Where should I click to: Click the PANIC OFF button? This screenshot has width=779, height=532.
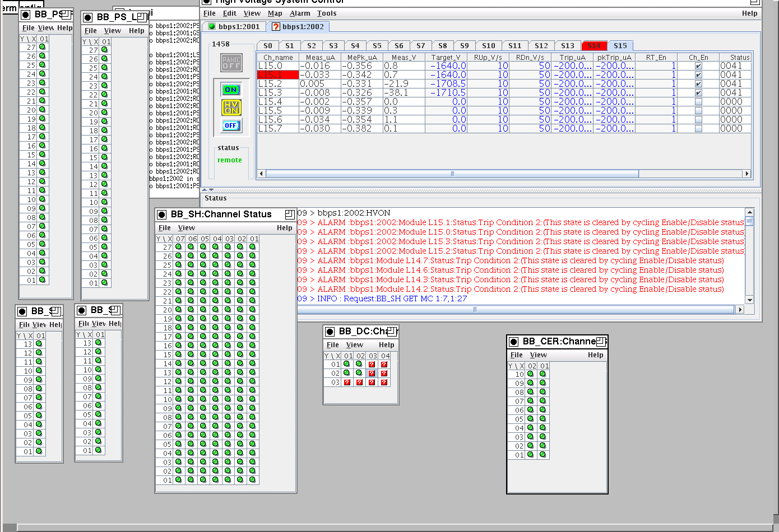point(231,63)
